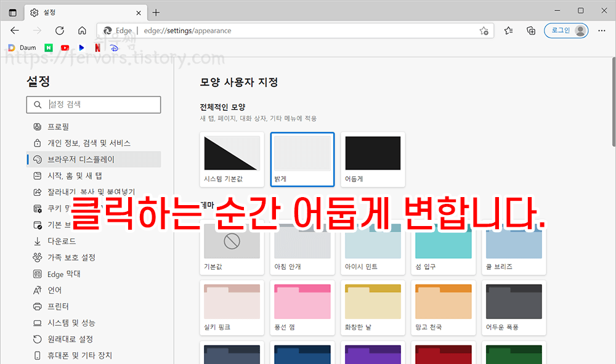Close the 설정 tab
616x364 pixels.
click(x=138, y=13)
